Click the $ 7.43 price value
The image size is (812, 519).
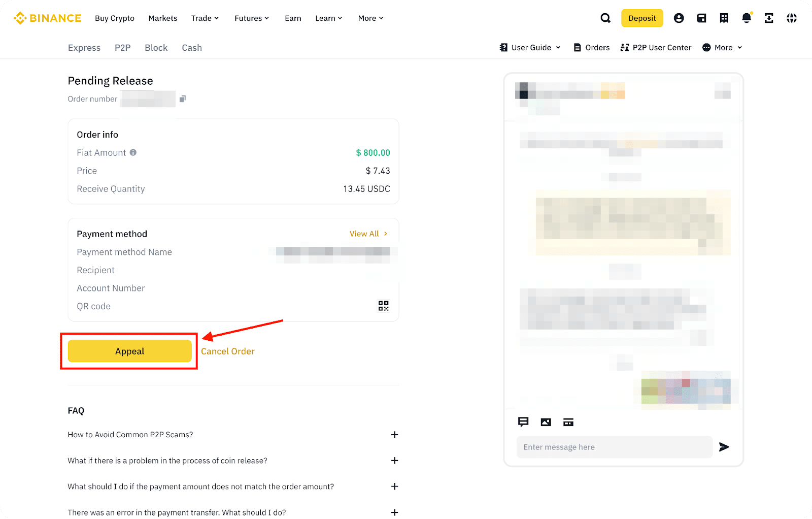(378, 171)
